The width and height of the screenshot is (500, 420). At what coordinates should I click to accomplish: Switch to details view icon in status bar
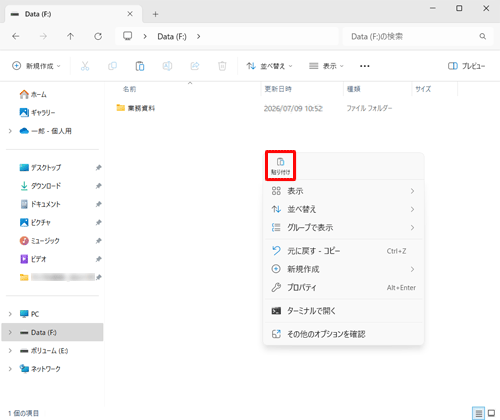coord(479,413)
